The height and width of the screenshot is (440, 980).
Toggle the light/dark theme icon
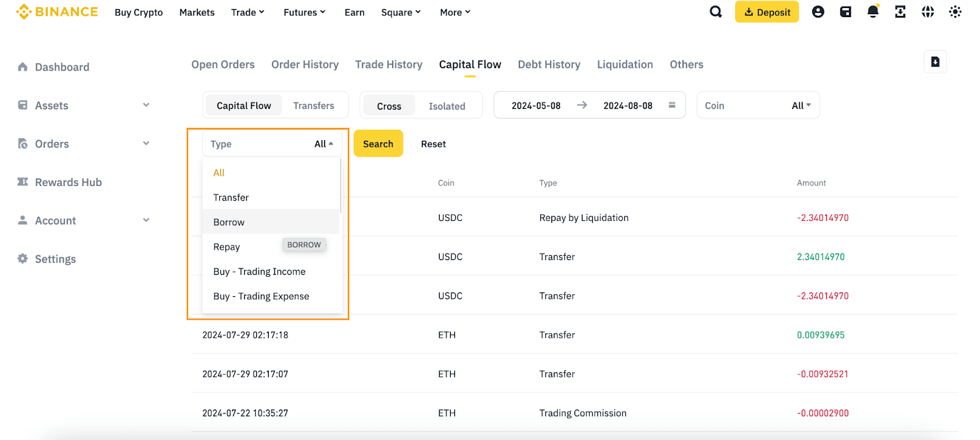point(955,12)
